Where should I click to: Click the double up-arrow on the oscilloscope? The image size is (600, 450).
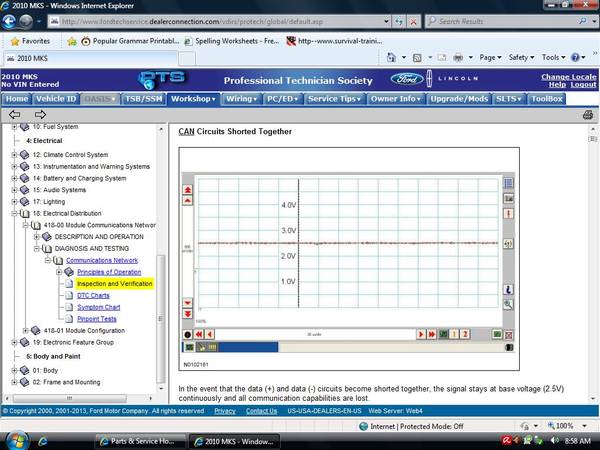tap(188, 190)
